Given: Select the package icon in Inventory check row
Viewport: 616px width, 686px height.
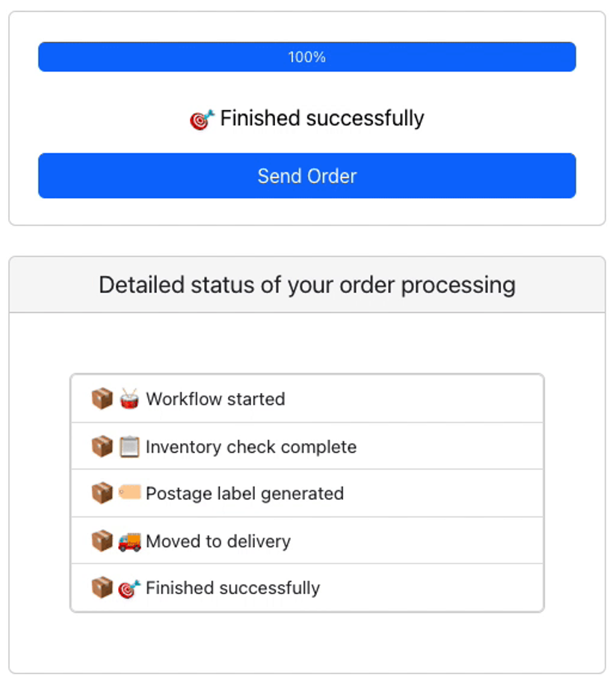Looking at the screenshot, I should tap(102, 447).
